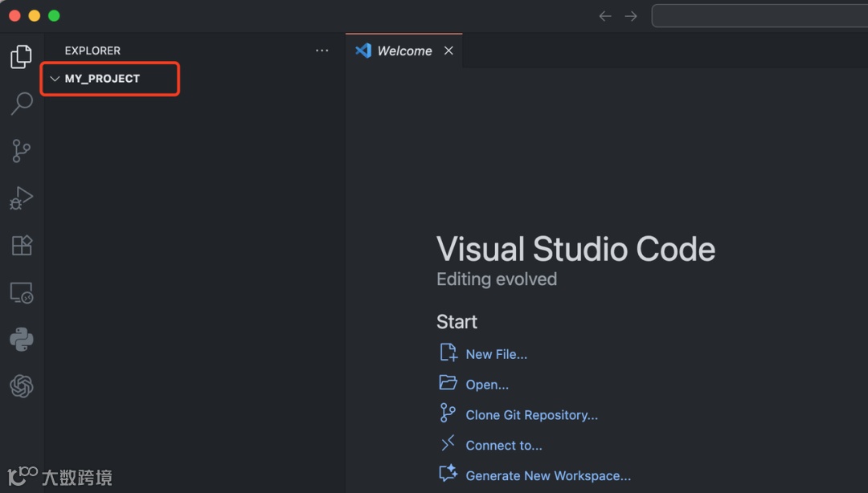This screenshot has height=493, width=868.
Task: Click the git branch icon beside Clone Git Repository
Action: (x=448, y=413)
